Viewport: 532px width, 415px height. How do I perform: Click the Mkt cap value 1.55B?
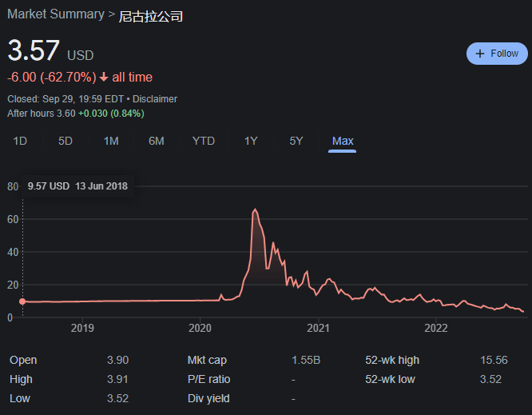[x=306, y=361]
